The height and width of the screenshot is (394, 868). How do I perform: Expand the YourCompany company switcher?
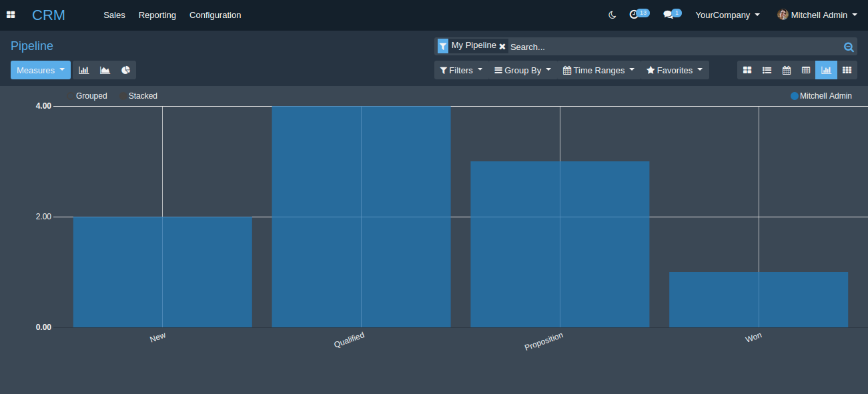[x=727, y=15]
